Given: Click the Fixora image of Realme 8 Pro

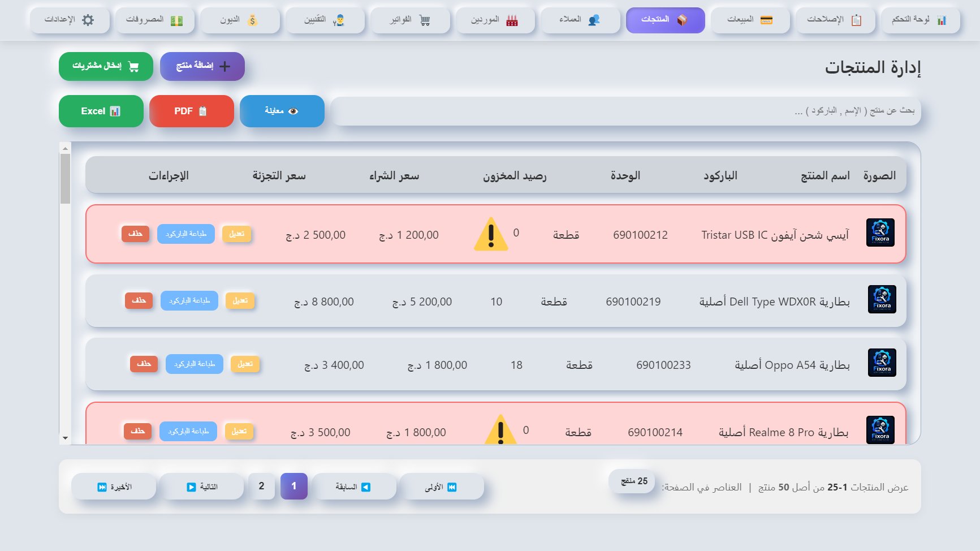Looking at the screenshot, I should 880,430.
